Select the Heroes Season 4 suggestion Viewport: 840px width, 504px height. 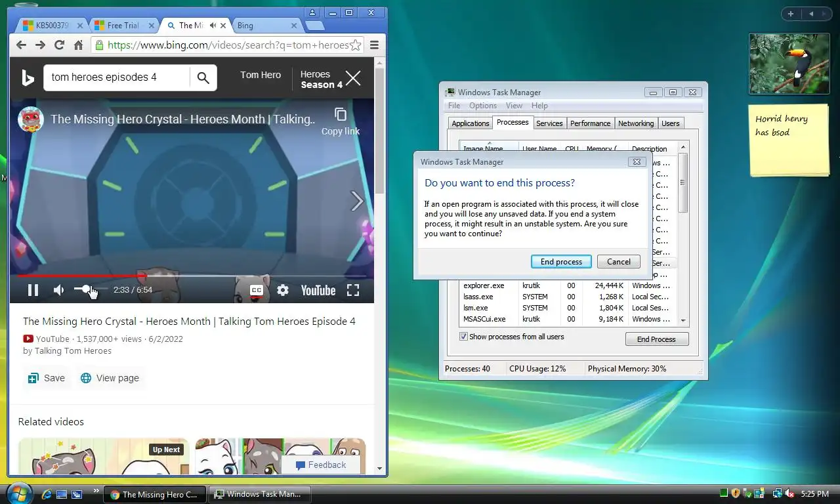(321, 79)
